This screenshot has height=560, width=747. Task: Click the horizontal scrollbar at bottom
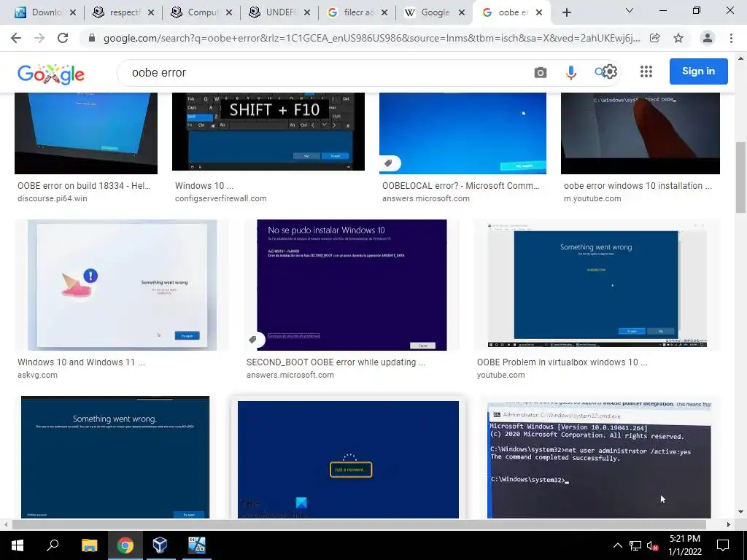point(359,525)
